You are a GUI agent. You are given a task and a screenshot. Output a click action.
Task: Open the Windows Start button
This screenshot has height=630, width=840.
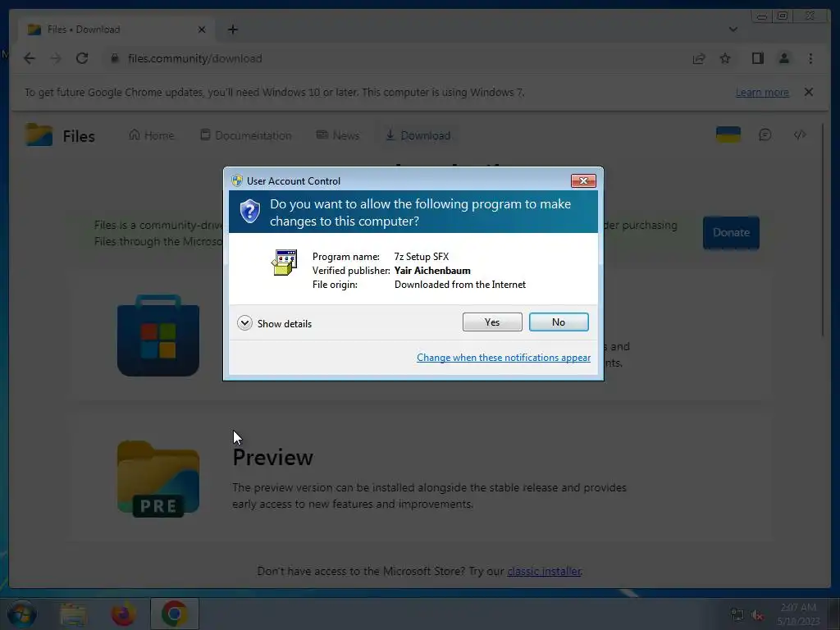(x=21, y=614)
